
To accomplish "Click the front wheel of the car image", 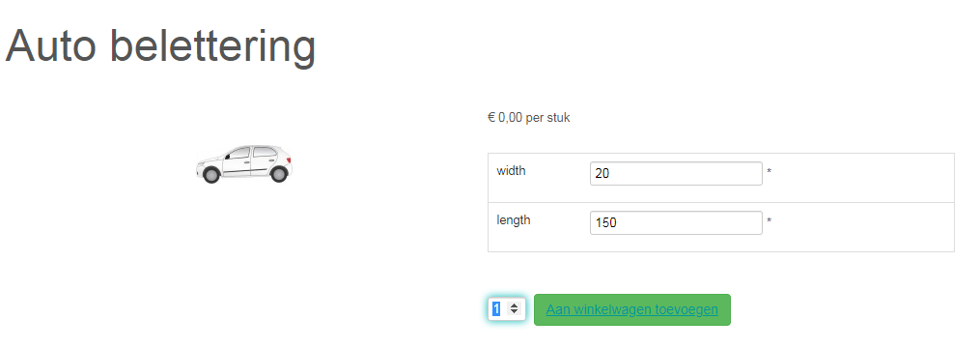I will pyautogui.click(x=211, y=175).
